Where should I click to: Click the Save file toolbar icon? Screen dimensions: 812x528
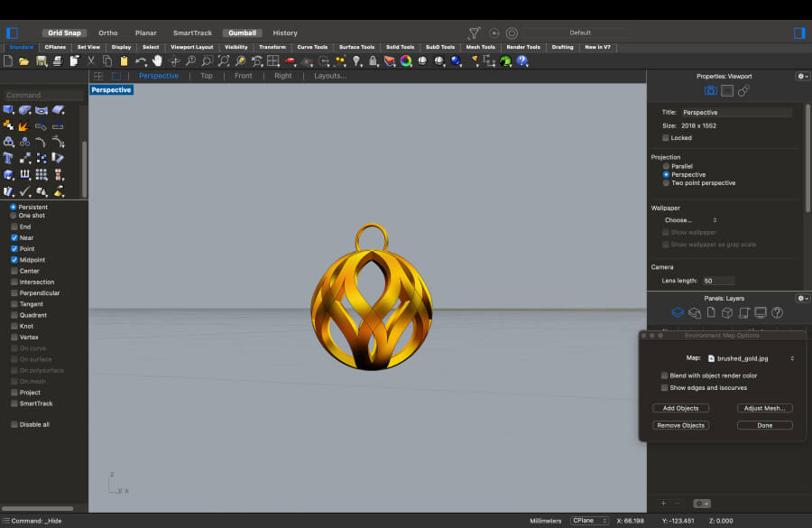(x=41, y=61)
